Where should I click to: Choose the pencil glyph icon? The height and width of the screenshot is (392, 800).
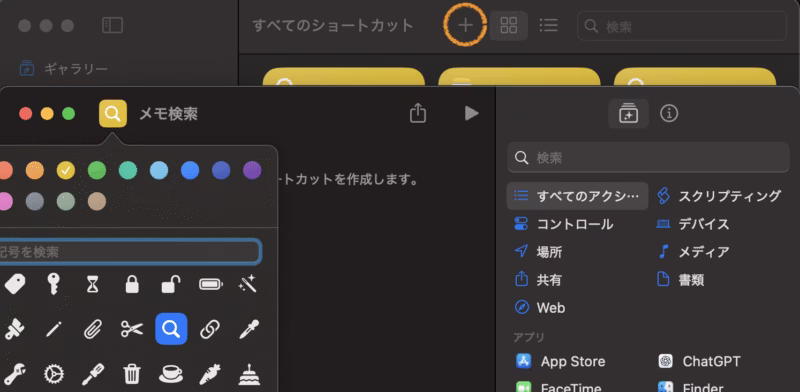(54, 330)
